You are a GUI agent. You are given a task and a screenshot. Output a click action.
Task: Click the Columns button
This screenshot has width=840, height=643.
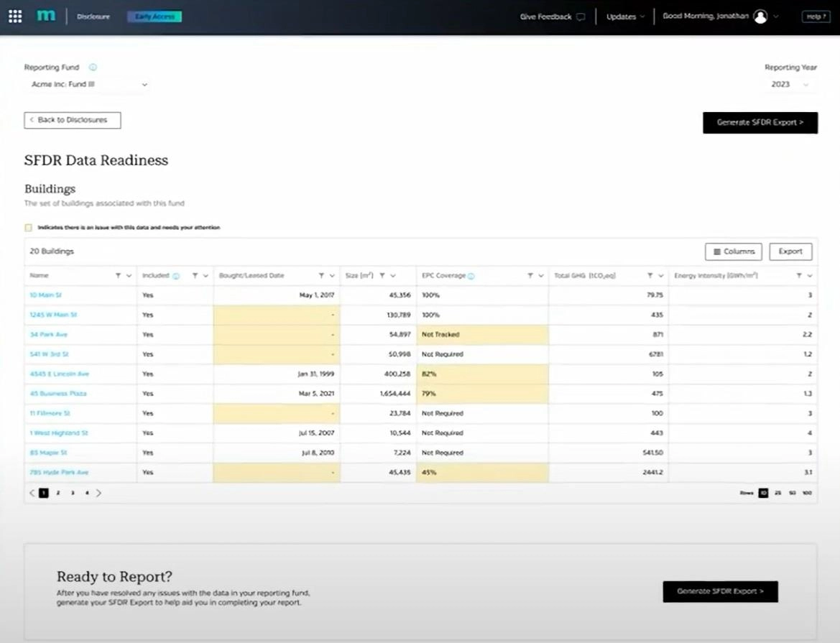(x=734, y=251)
